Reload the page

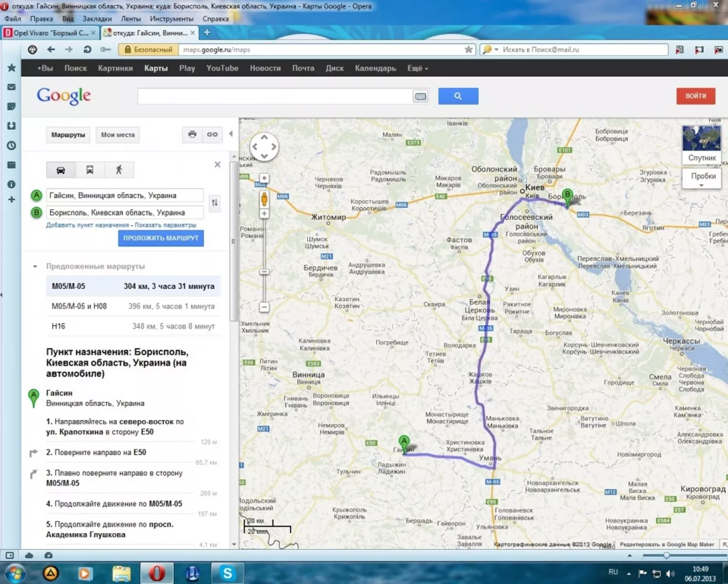(x=87, y=50)
